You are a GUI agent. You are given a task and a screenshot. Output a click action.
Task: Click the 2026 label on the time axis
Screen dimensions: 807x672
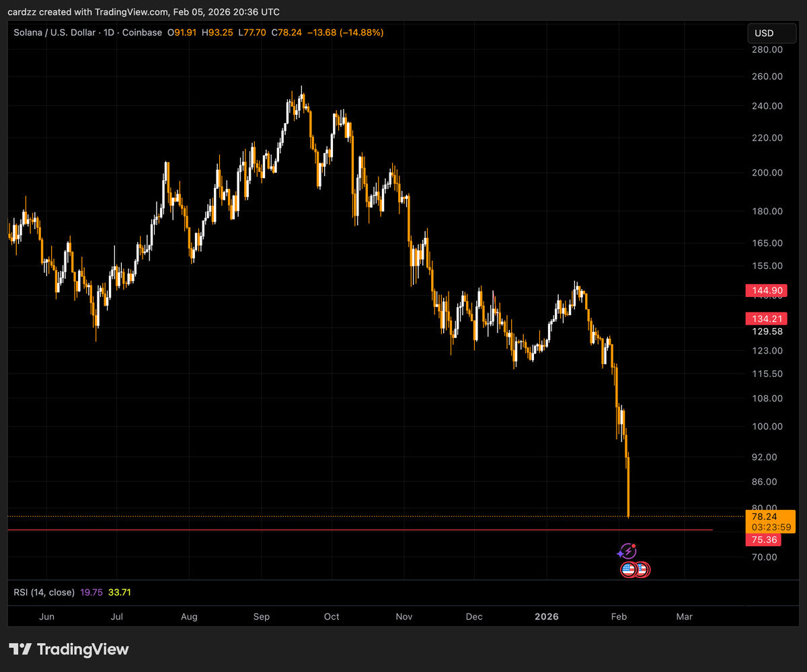point(546,617)
